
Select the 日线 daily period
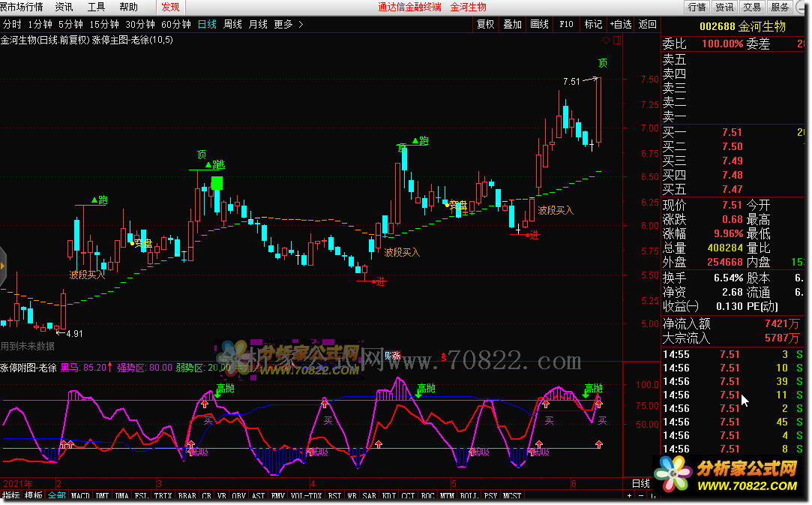pos(207,24)
